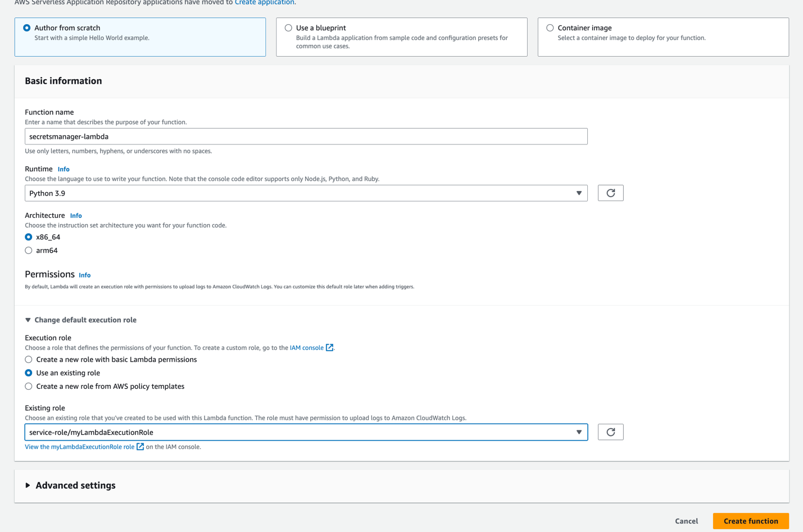Screen dimensions: 803x532
Task: Click the Cancel button
Action: [686, 521]
